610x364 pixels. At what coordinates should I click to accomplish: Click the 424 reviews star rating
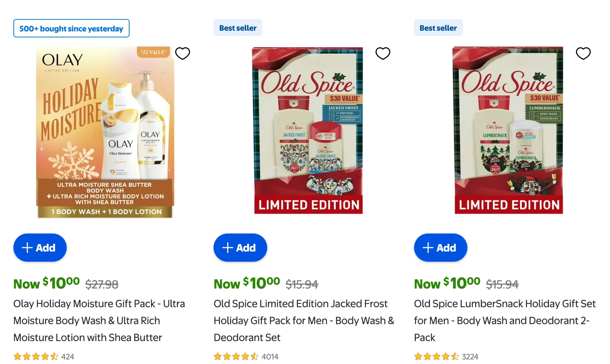(43, 357)
